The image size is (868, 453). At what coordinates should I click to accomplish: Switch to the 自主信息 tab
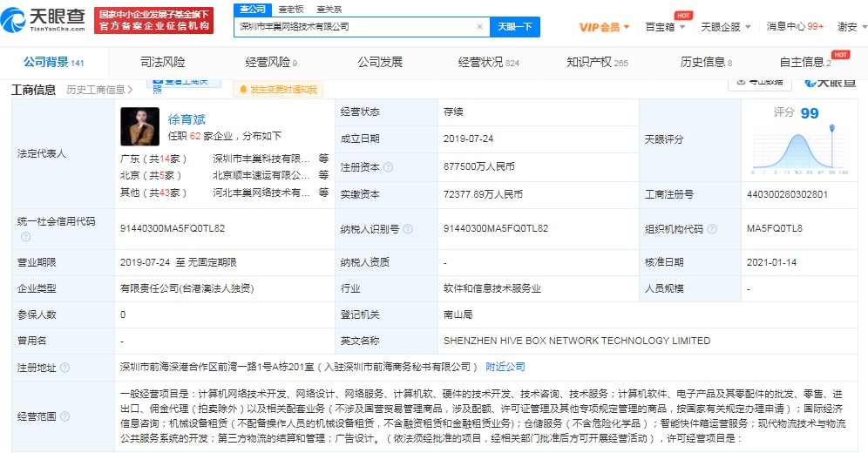point(805,63)
